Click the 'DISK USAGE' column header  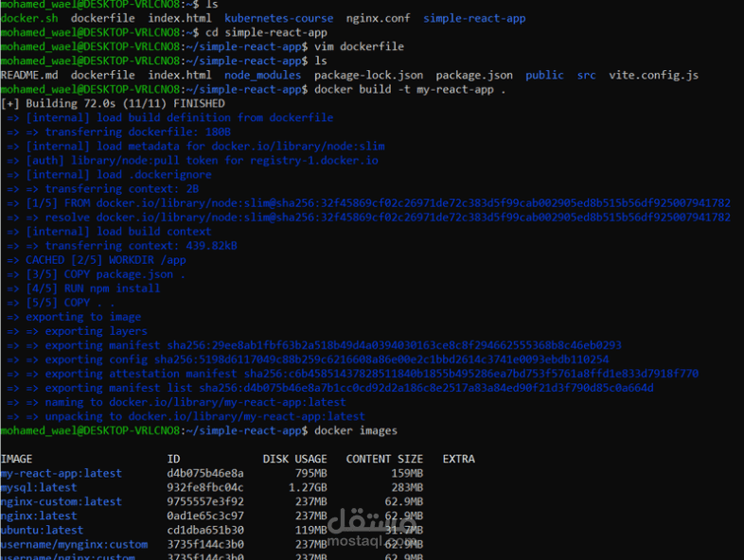(x=294, y=460)
